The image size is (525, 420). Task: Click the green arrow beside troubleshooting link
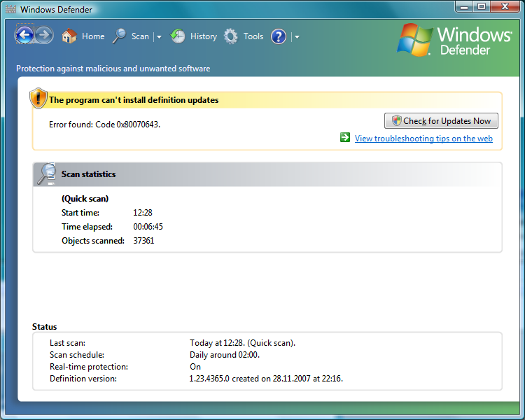point(345,138)
